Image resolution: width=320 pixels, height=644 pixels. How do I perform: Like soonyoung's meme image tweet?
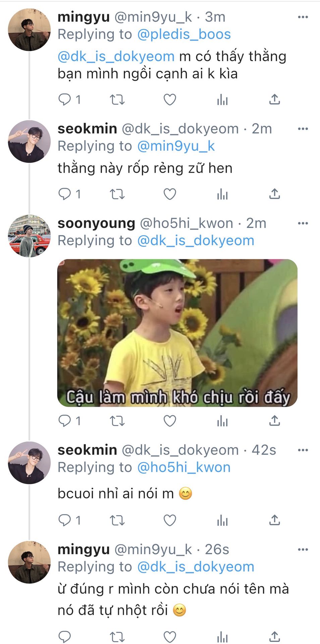(x=170, y=421)
